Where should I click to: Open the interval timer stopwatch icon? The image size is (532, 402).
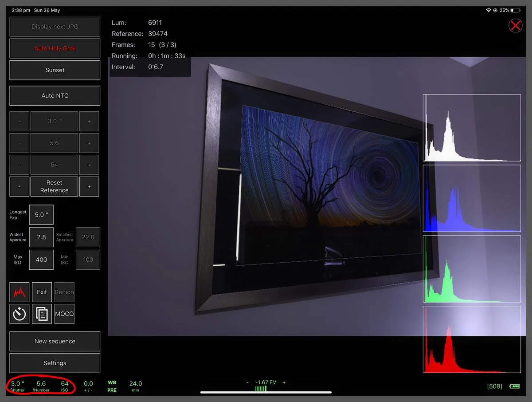(x=20, y=314)
